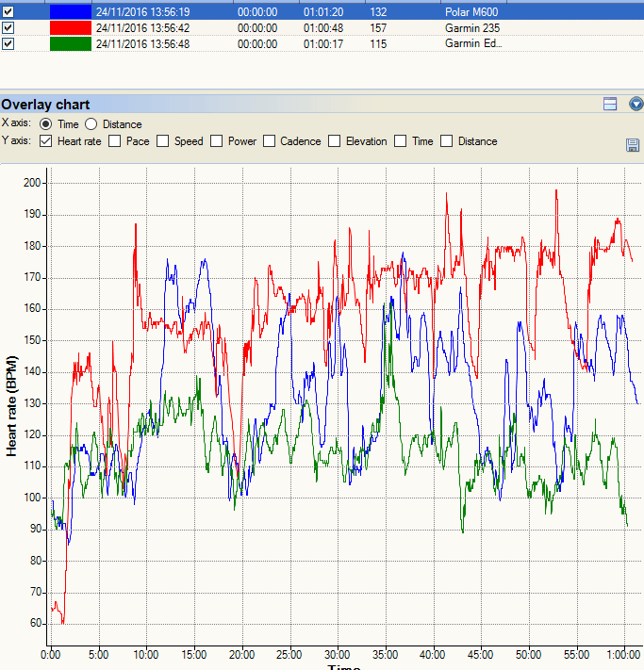Click the Overlay chart panel title
The image size is (644, 670).
(x=45, y=105)
